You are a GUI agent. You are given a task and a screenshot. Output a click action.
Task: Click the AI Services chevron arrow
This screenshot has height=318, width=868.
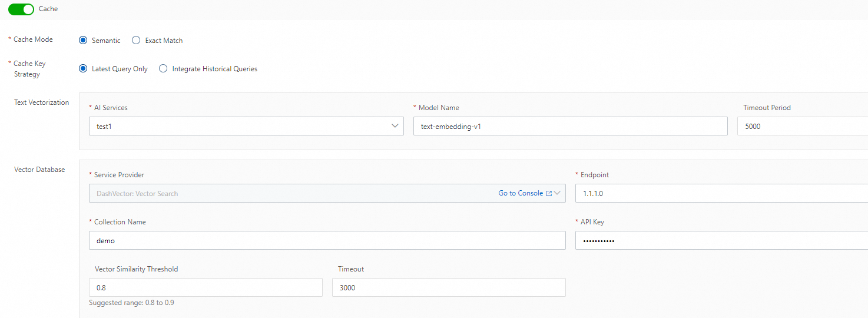(395, 126)
